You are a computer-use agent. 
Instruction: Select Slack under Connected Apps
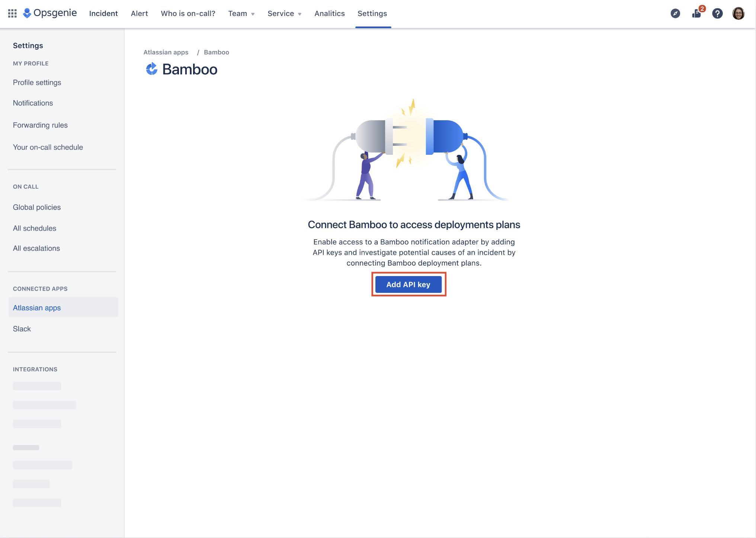tap(22, 329)
